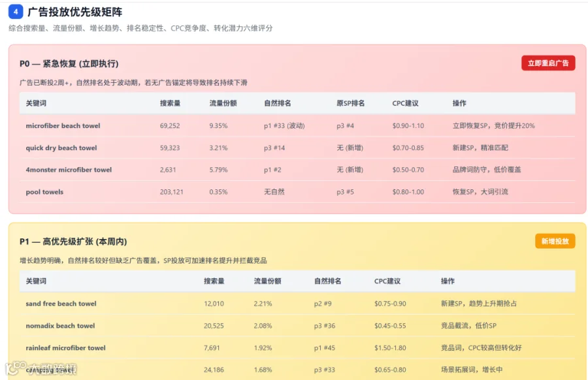Click the traffic share value 2.08%

pyautogui.click(x=263, y=326)
